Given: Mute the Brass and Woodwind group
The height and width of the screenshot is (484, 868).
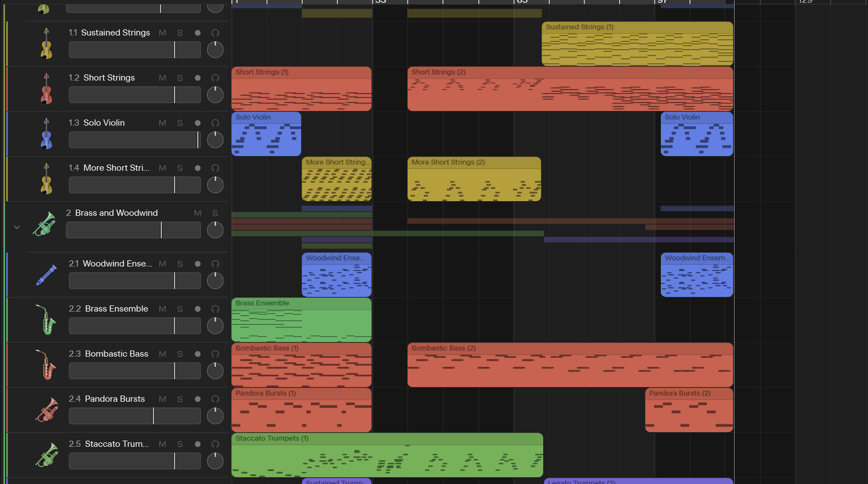Looking at the screenshot, I should (198, 213).
